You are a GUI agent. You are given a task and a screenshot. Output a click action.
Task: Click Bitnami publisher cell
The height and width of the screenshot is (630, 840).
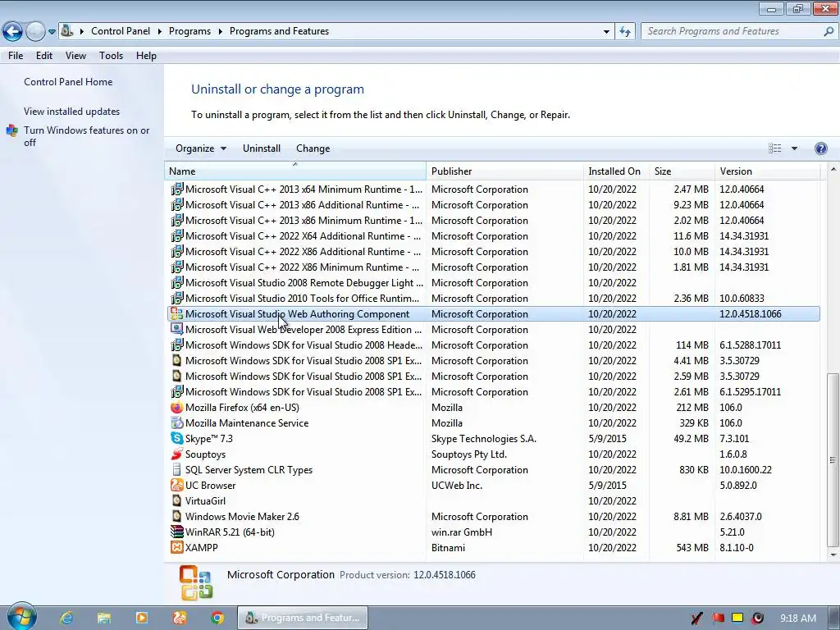[x=448, y=547]
